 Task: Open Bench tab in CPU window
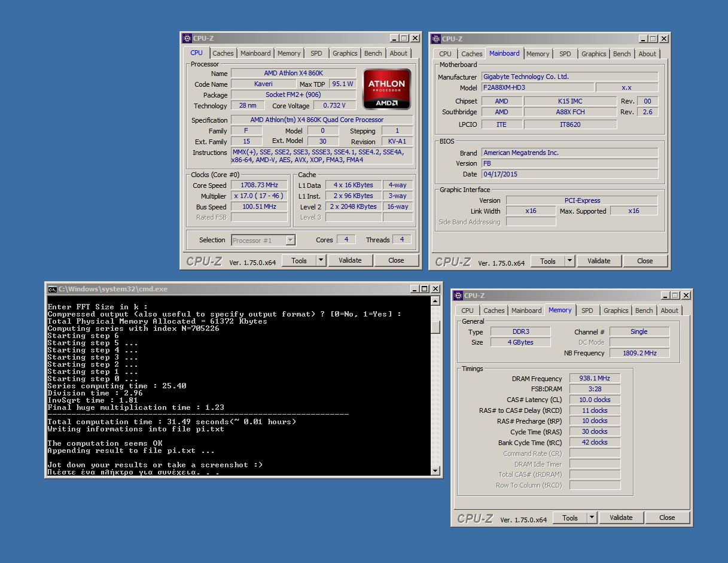click(373, 53)
